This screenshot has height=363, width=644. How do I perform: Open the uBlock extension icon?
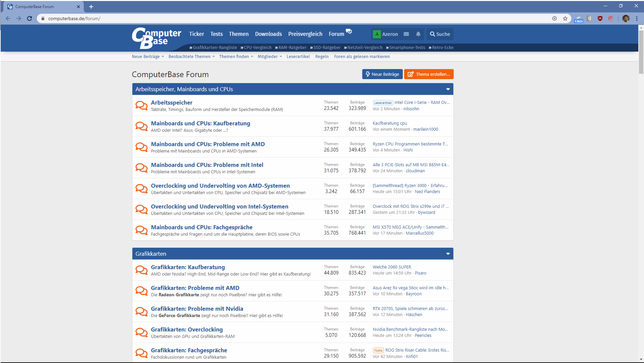click(x=600, y=18)
